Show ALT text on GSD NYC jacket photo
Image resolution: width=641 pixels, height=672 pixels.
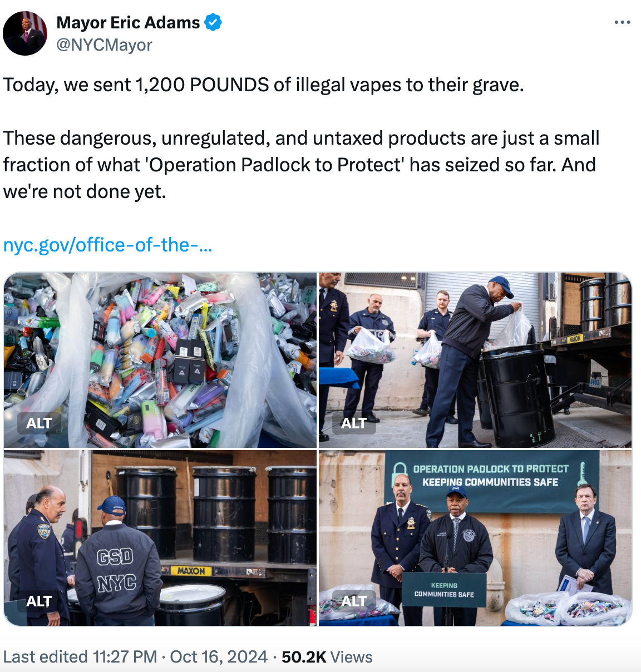[39, 601]
